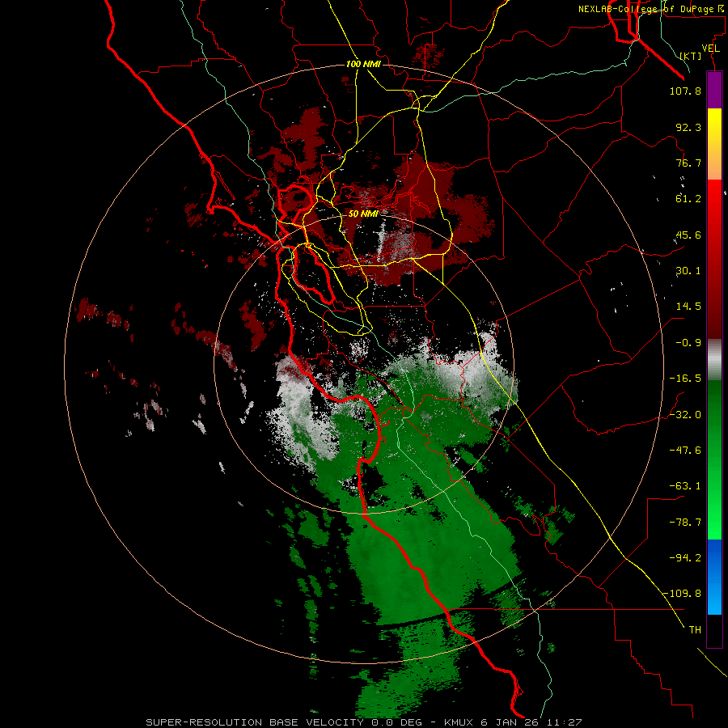Click the -63.1 velocity scale value
Image resolution: width=728 pixels, height=728 pixels.
coord(685,486)
